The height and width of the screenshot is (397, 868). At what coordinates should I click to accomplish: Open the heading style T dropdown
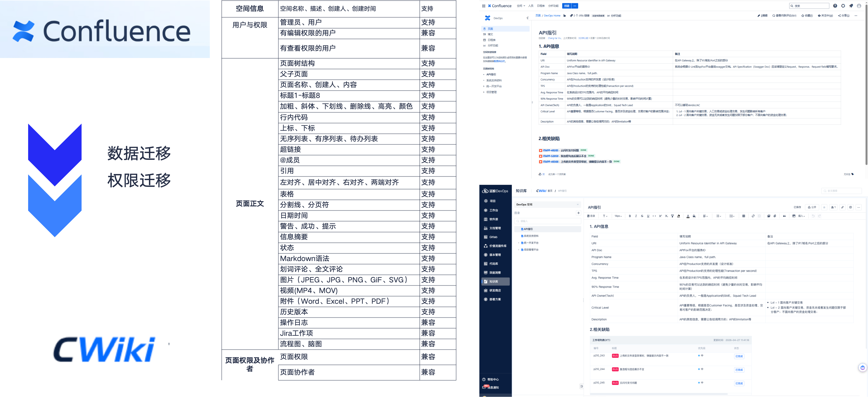click(x=605, y=216)
